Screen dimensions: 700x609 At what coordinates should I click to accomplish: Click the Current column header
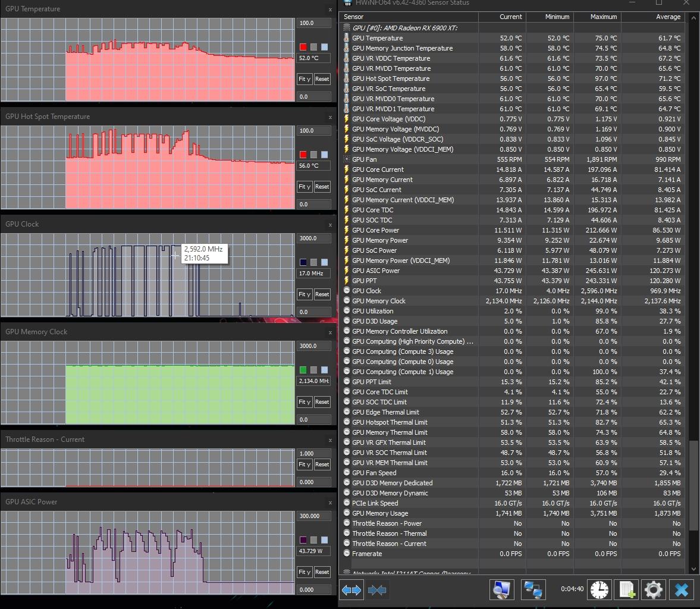pyautogui.click(x=502, y=17)
